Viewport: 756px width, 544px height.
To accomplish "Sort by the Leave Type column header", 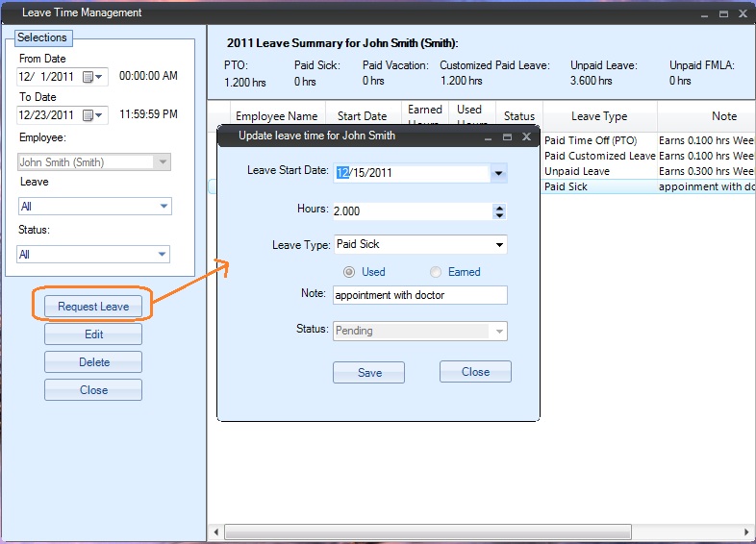I will (599, 116).
